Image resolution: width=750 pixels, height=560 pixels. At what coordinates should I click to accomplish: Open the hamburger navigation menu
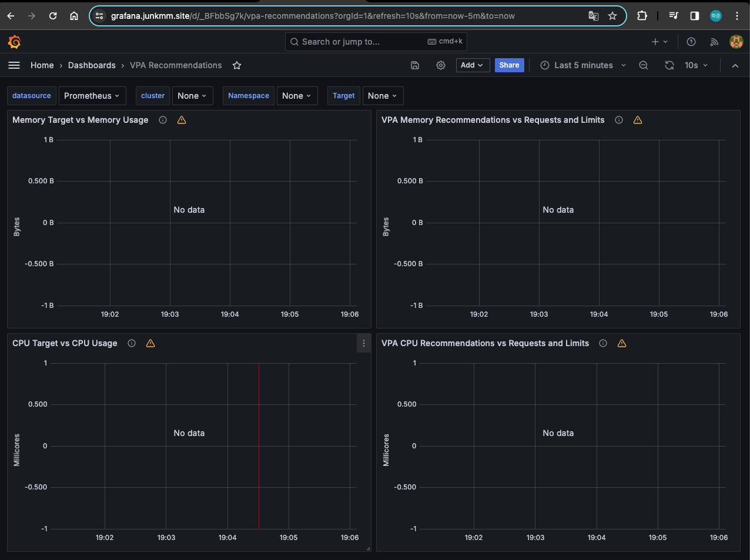14,65
